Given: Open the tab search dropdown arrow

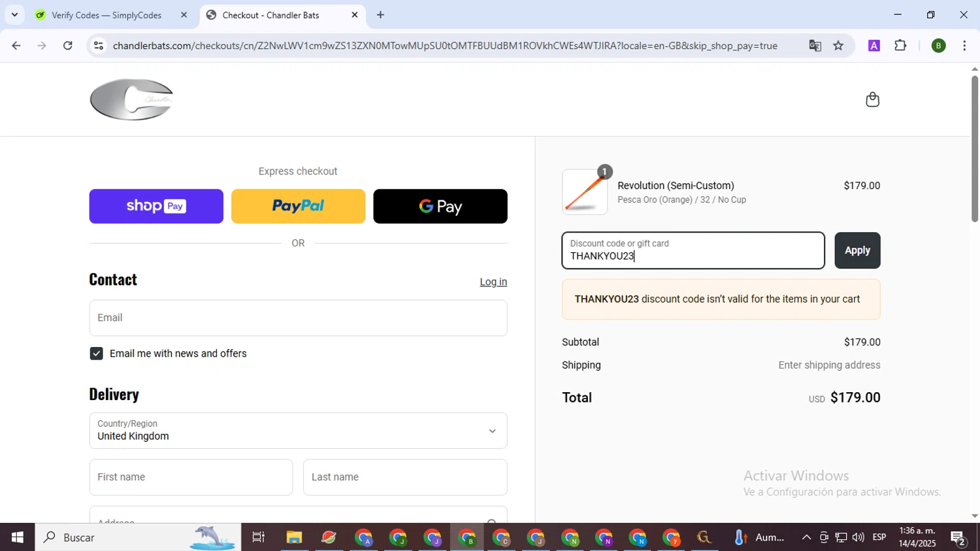Looking at the screenshot, I should click(14, 15).
